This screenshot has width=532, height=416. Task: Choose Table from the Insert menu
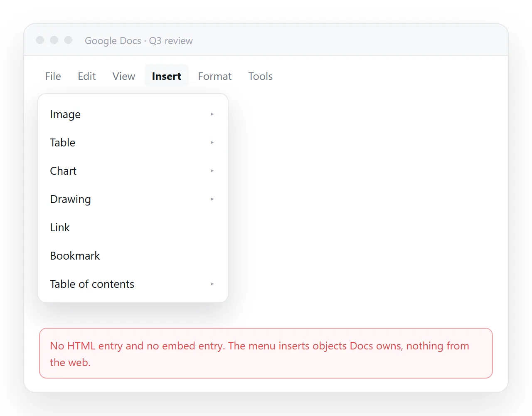pos(133,143)
